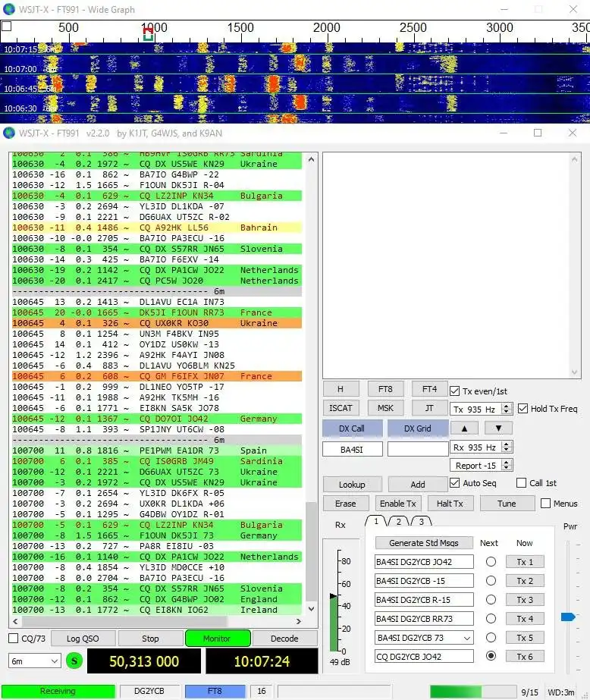The width and height of the screenshot is (590, 700).
Task: Click Generate Std Msgs button
Action: (x=424, y=543)
